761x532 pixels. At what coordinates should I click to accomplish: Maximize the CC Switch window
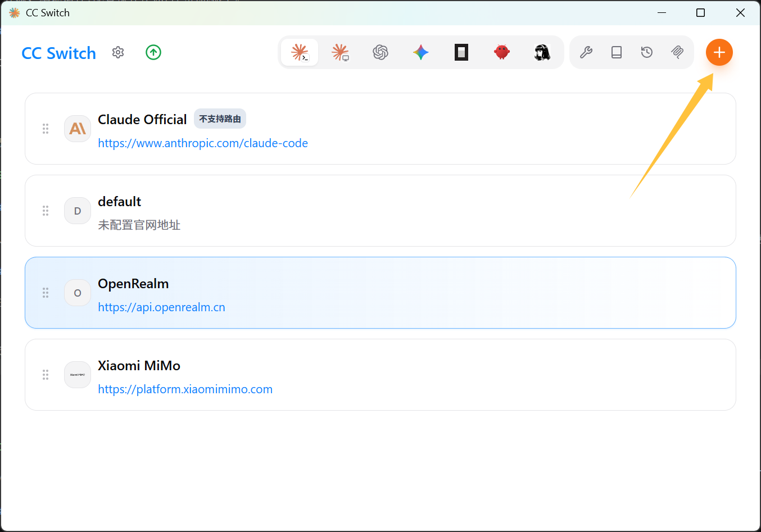700,12
